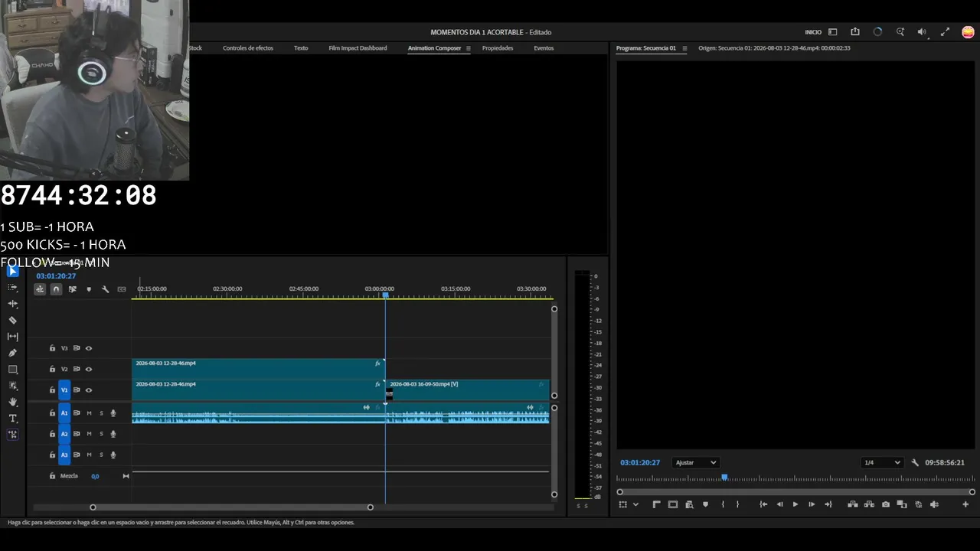Select the Selection arrow tool

coord(12,271)
